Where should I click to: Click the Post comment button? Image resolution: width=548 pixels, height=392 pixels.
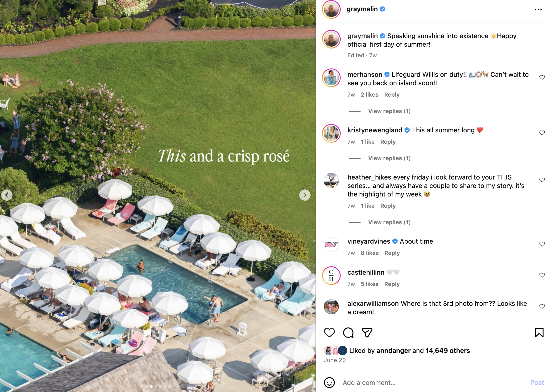coord(537,383)
